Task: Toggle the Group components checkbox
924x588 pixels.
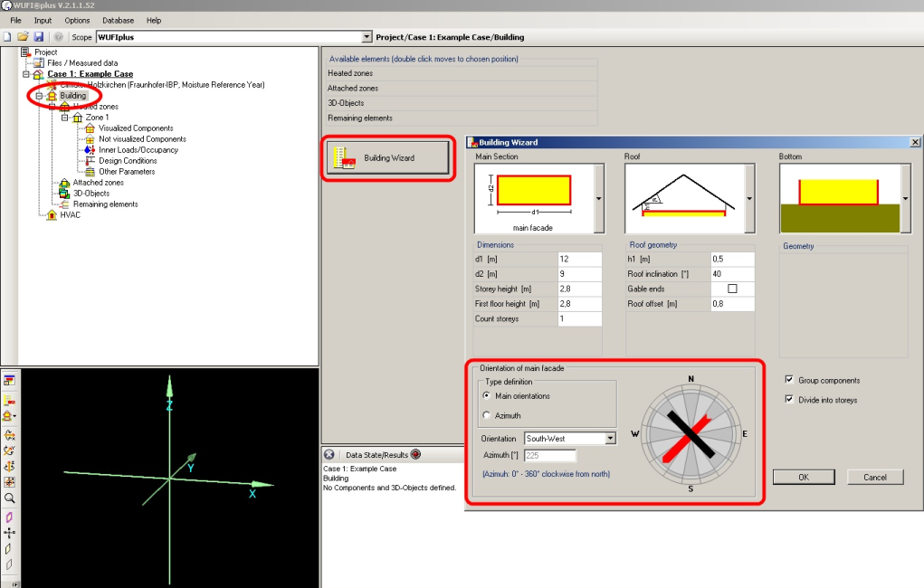Action: click(789, 380)
